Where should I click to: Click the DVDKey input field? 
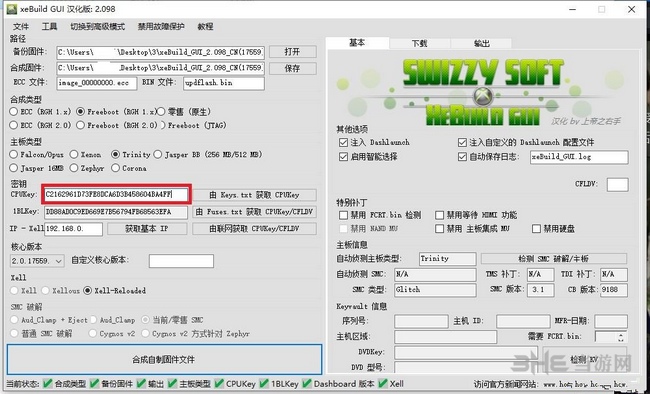click(467, 352)
